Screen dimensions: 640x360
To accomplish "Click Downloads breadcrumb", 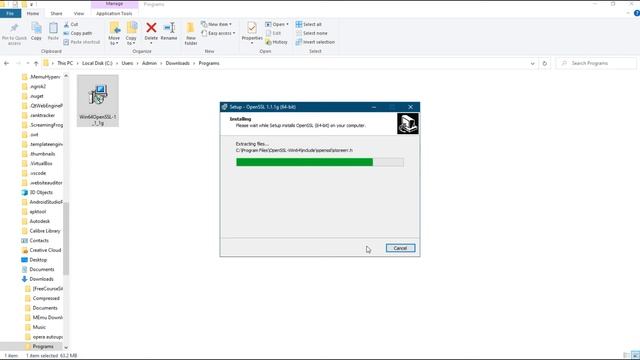I will pyautogui.click(x=178, y=63).
